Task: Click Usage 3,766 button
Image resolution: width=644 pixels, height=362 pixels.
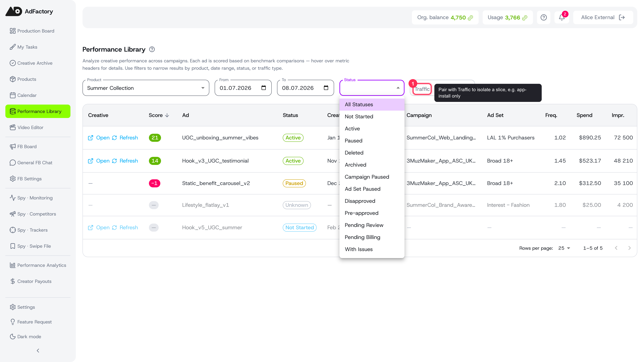Action: click(x=507, y=17)
